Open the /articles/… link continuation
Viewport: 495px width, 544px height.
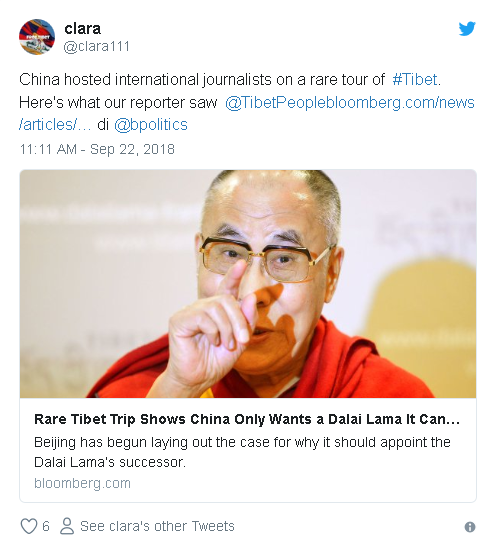55,125
